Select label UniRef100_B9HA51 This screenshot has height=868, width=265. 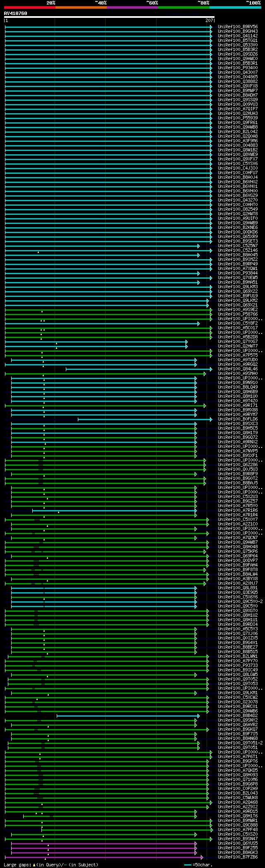click(x=238, y=282)
